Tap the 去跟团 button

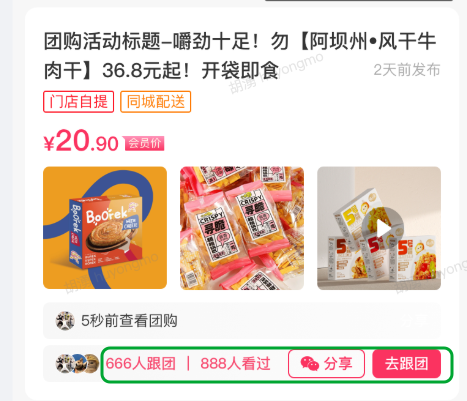click(x=406, y=364)
